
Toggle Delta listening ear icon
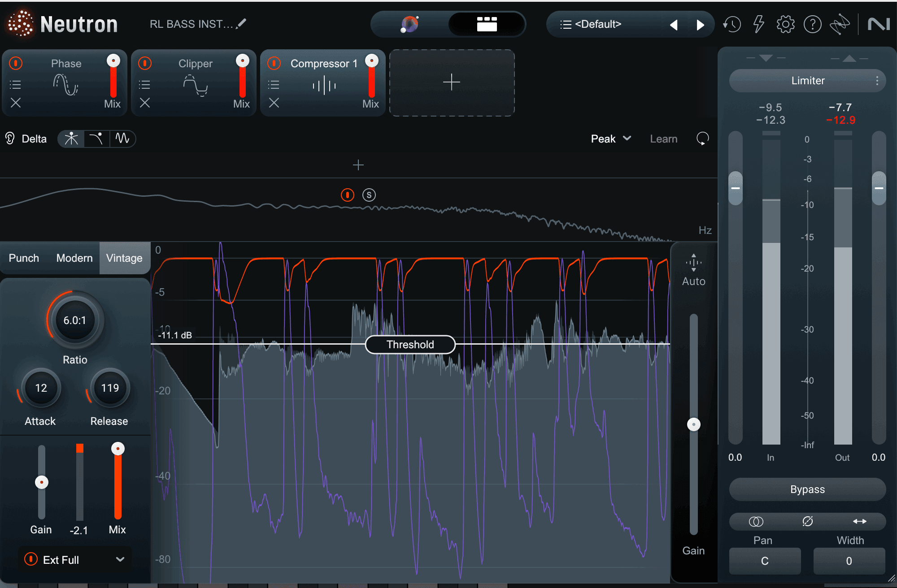click(x=10, y=138)
